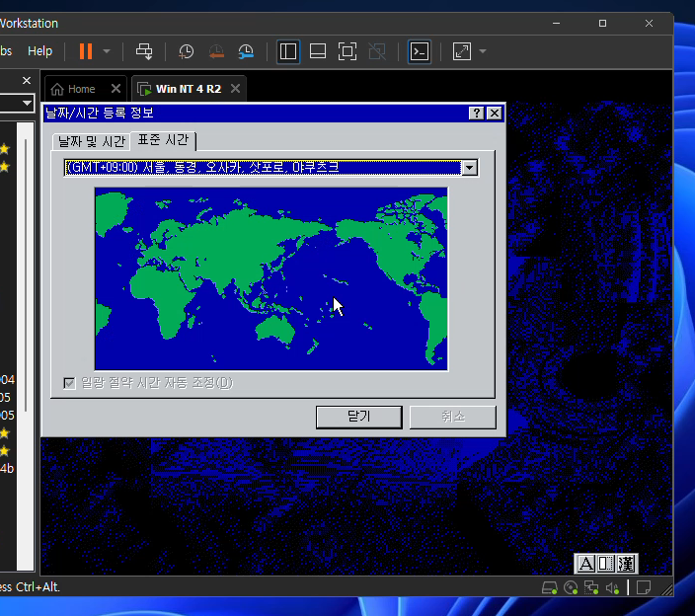Click the stretch guest display icon
This screenshot has width=695, height=616.
pos(461,51)
